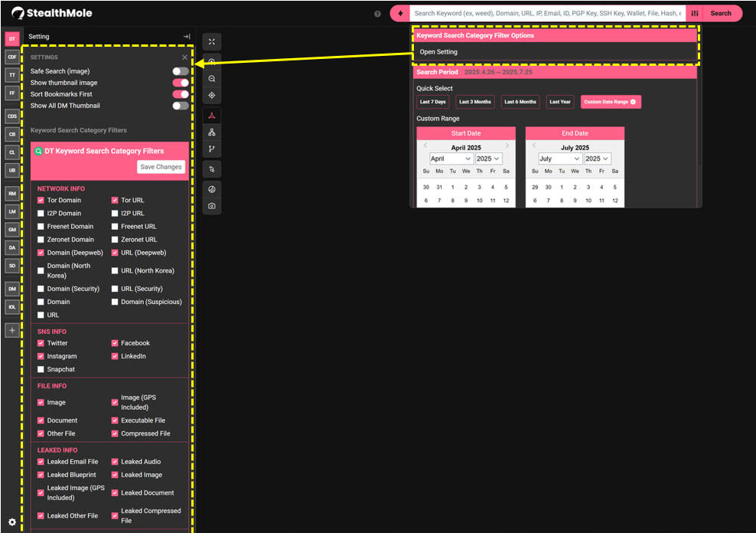Focus the Search Keyword input field
This screenshot has width=756, height=533.
coord(548,14)
